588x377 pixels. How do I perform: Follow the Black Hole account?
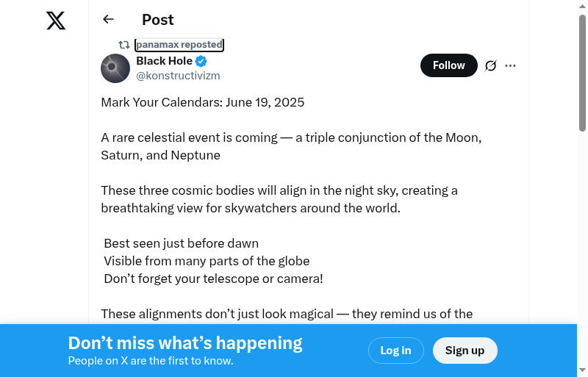448,65
